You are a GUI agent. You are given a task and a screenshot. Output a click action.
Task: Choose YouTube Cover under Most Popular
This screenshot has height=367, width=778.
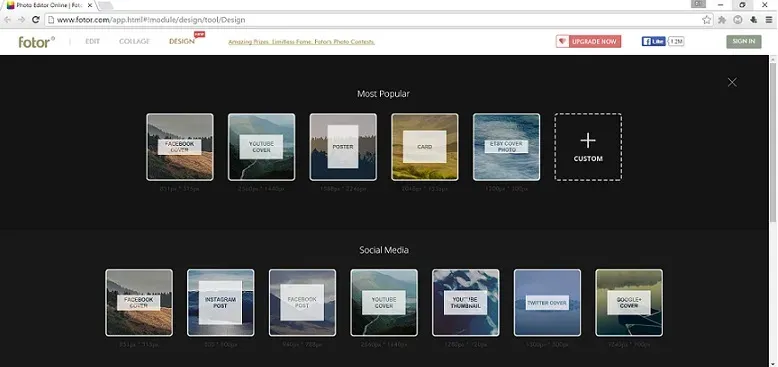pos(261,147)
